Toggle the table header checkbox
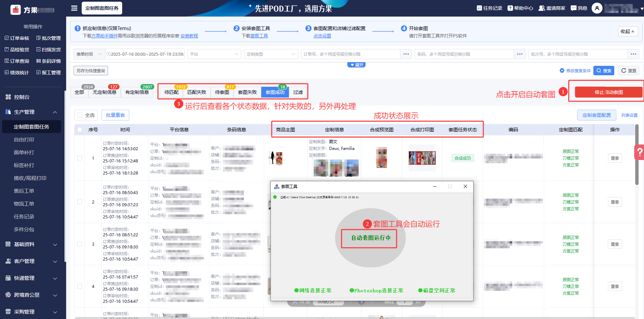Viewport: 644px width, 319px height. tap(80, 130)
